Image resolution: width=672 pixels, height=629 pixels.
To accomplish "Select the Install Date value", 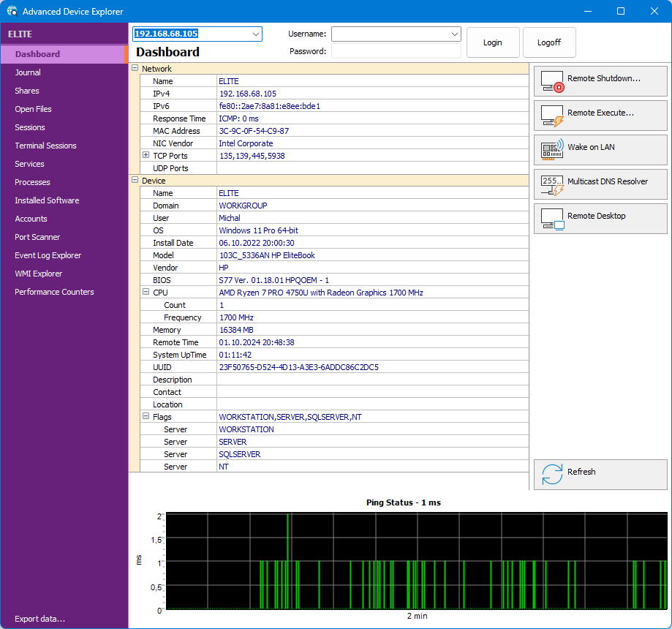I will point(257,243).
